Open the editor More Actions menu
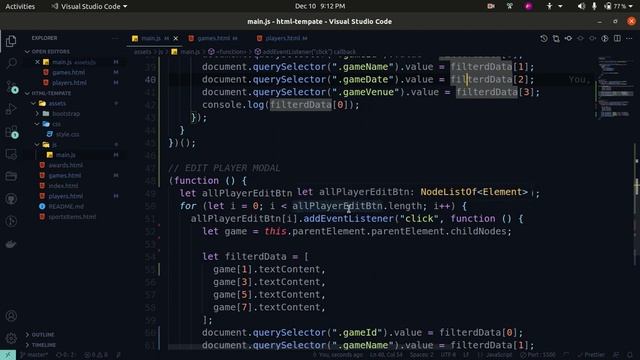Screen dimensions: 640x360 (x=629, y=38)
